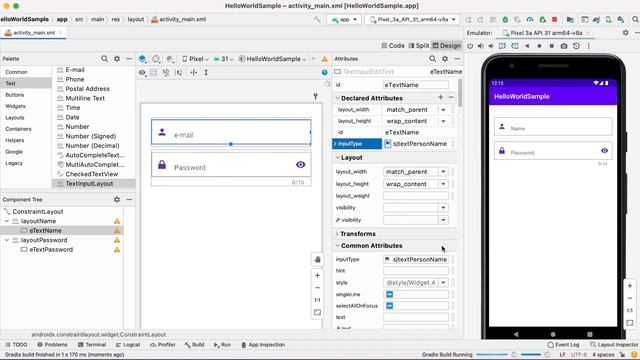
Task: Select eTextPassword in Component Tree
Action: click(51, 250)
